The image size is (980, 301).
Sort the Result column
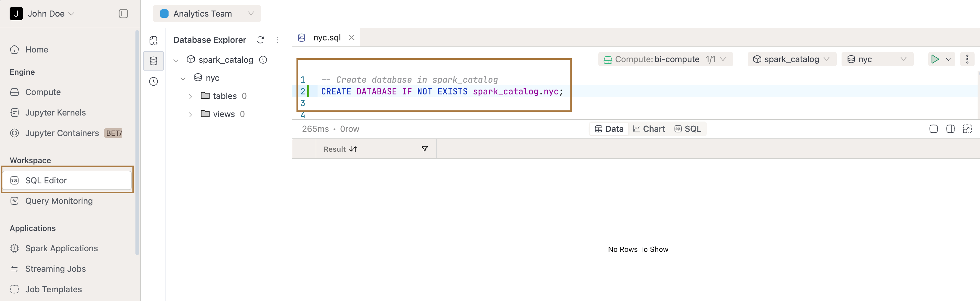point(354,149)
